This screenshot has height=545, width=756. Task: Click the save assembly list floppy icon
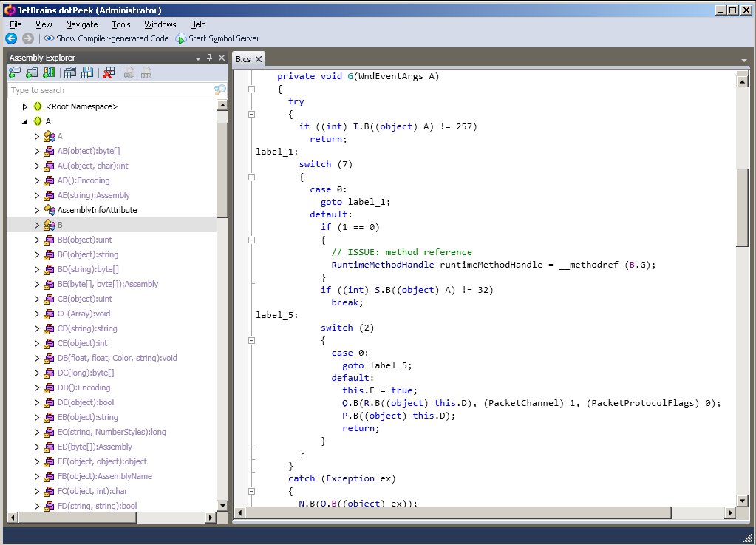[87, 72]
